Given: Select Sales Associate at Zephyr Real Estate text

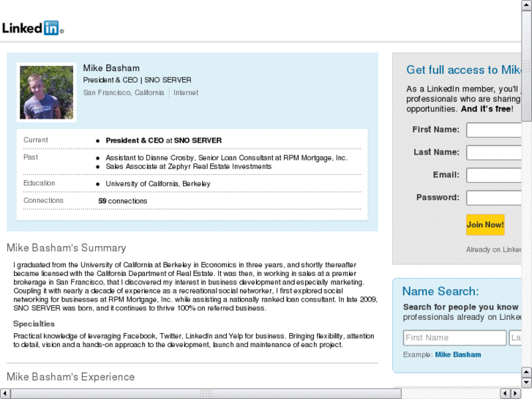Looking at the screenshot, I should pos(189,166).
